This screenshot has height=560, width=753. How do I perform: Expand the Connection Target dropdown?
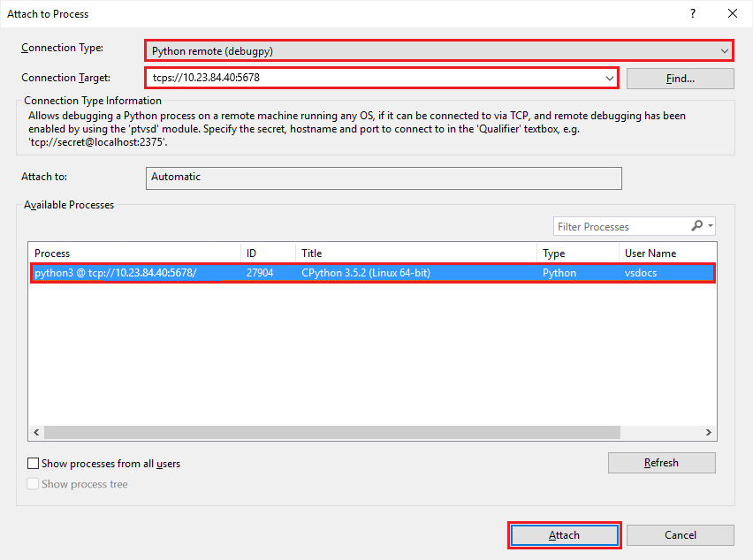tap(608, 78)
